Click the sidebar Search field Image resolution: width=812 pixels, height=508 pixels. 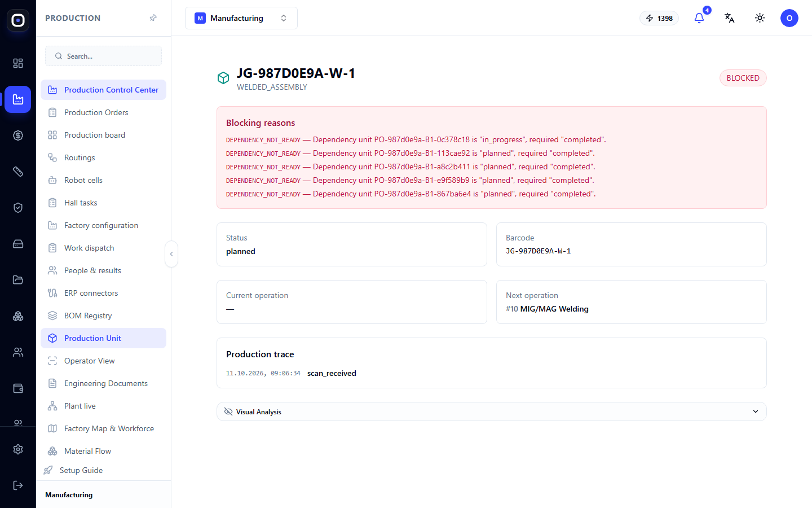(103, 56)
